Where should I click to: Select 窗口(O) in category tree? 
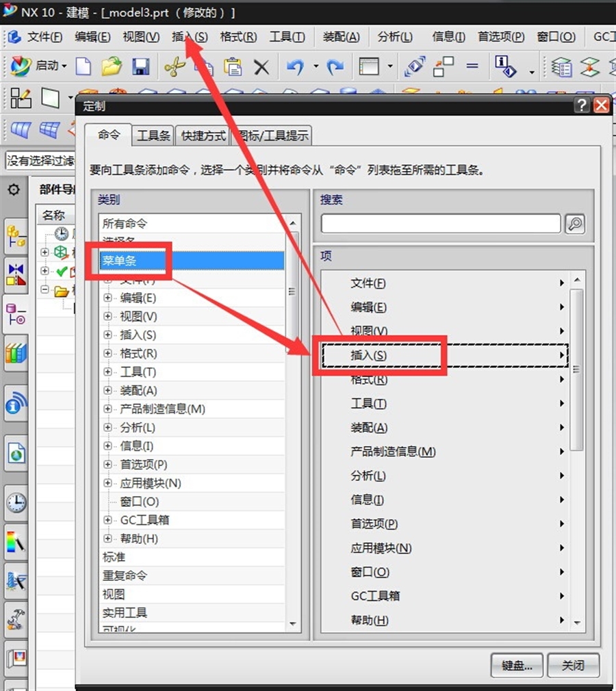[140, 501]
